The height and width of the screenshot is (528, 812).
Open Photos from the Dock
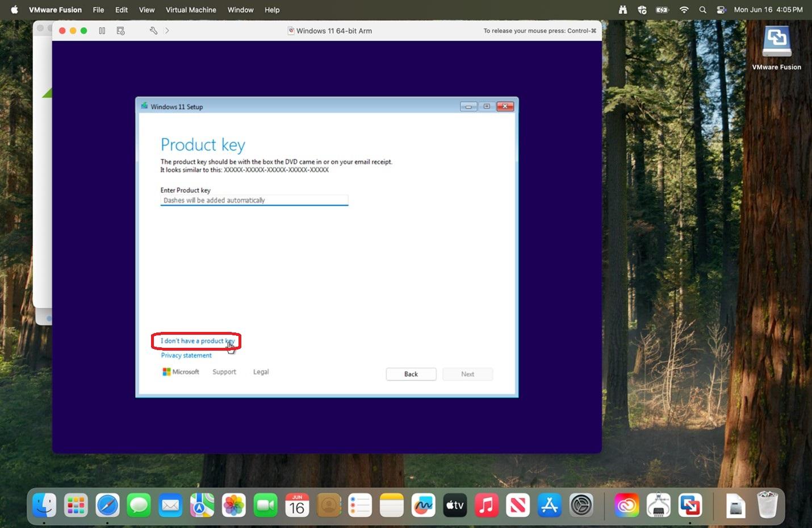233,505
